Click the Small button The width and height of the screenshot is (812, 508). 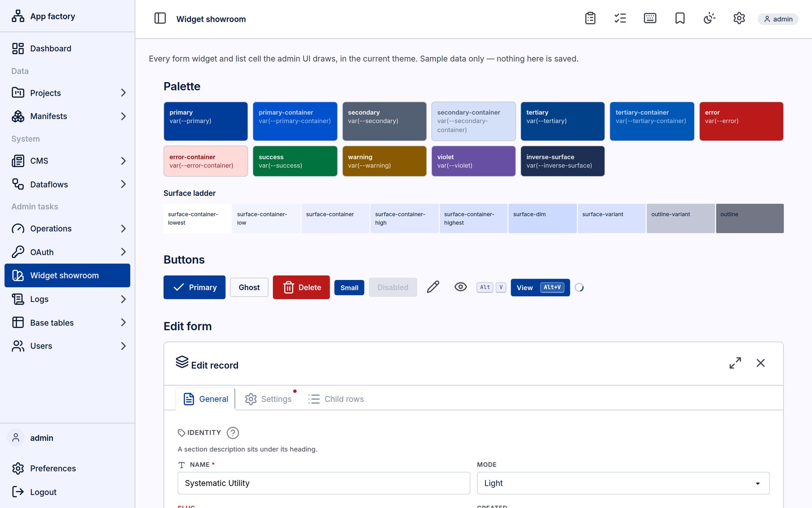coord(349,288)
